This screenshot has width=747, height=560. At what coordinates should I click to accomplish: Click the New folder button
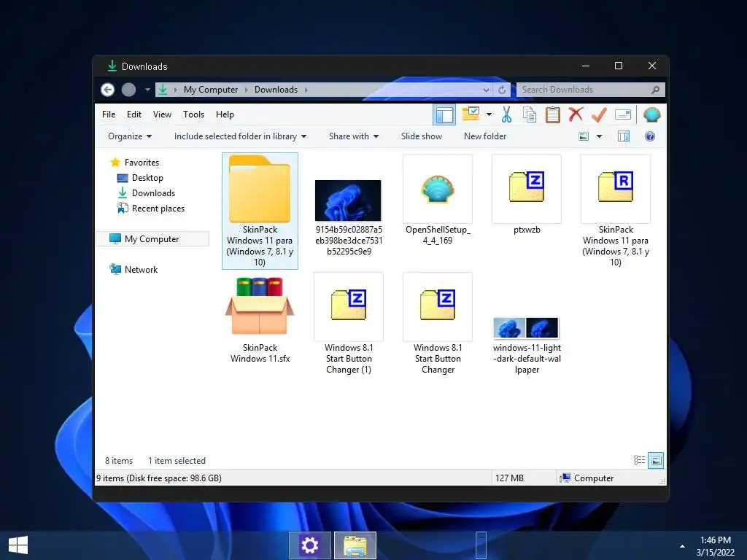click(485, 136)
